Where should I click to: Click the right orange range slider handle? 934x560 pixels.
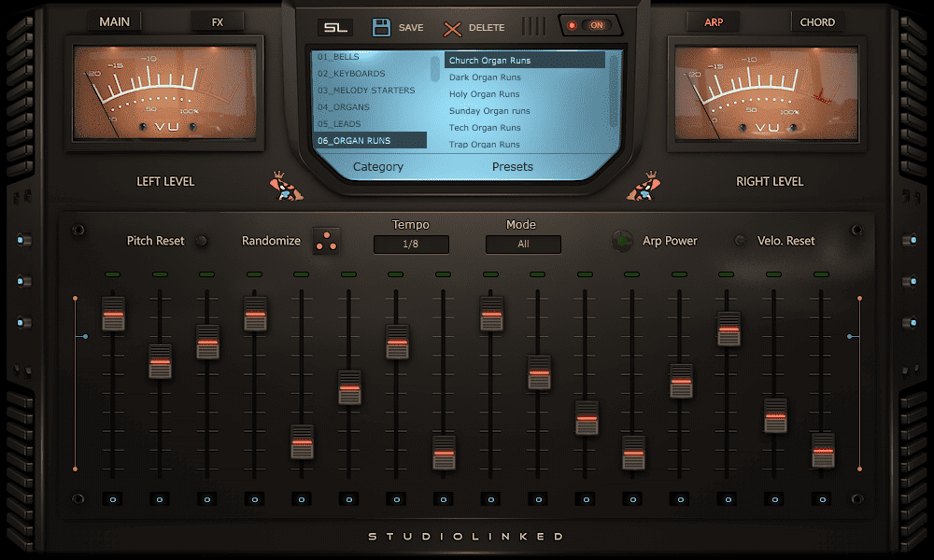coord(851,337)
